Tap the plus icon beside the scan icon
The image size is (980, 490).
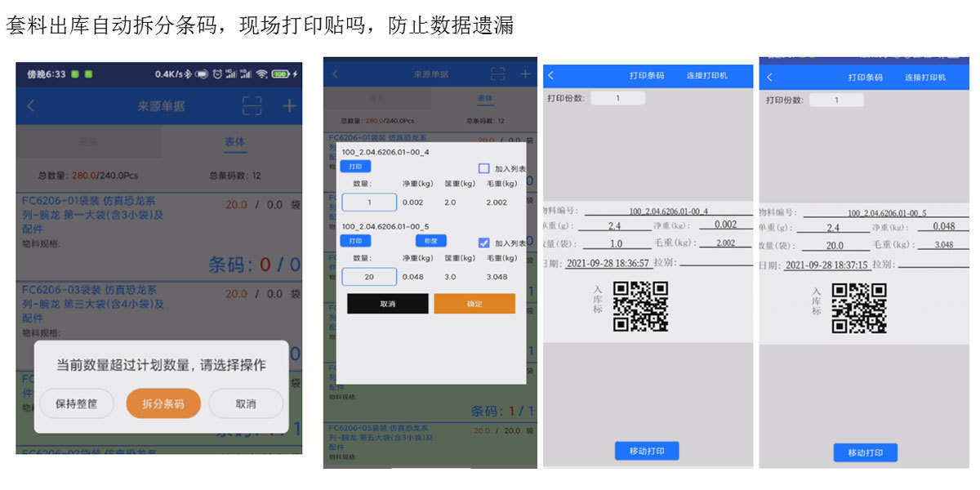[289, 106]
